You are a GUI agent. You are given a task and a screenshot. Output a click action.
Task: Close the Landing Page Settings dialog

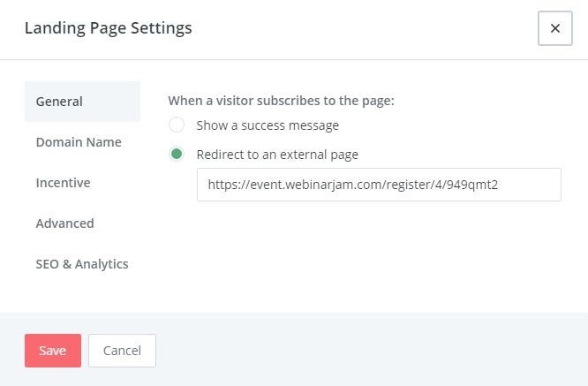[x=554, y=28]
